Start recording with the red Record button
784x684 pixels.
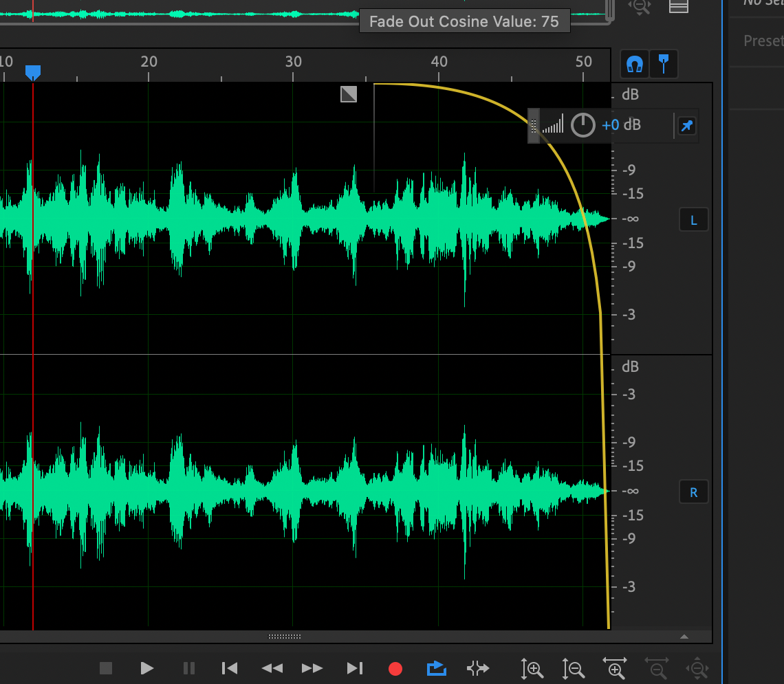click(395, 668)
